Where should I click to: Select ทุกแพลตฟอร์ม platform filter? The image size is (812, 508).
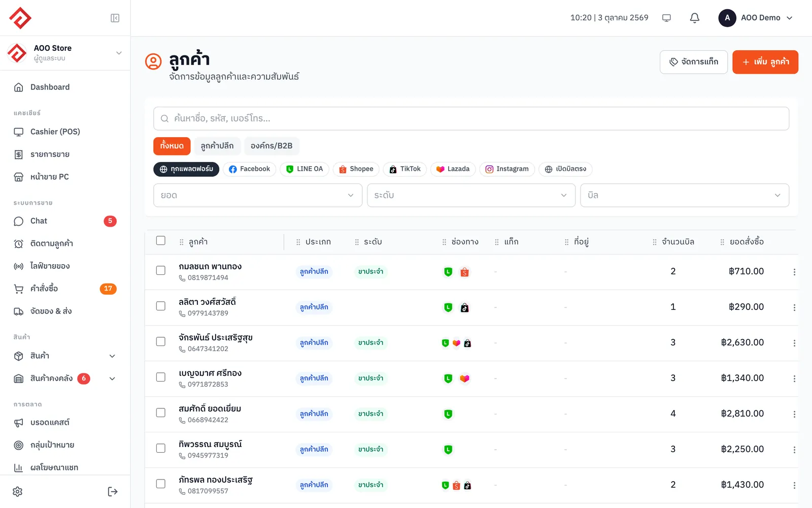pos(186,169)
